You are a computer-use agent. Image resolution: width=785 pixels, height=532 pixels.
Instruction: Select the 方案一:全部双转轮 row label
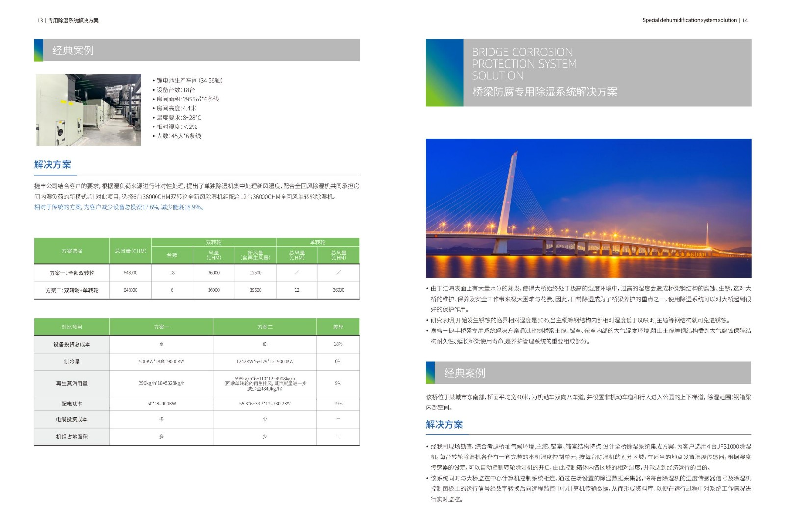pos(72,273)
